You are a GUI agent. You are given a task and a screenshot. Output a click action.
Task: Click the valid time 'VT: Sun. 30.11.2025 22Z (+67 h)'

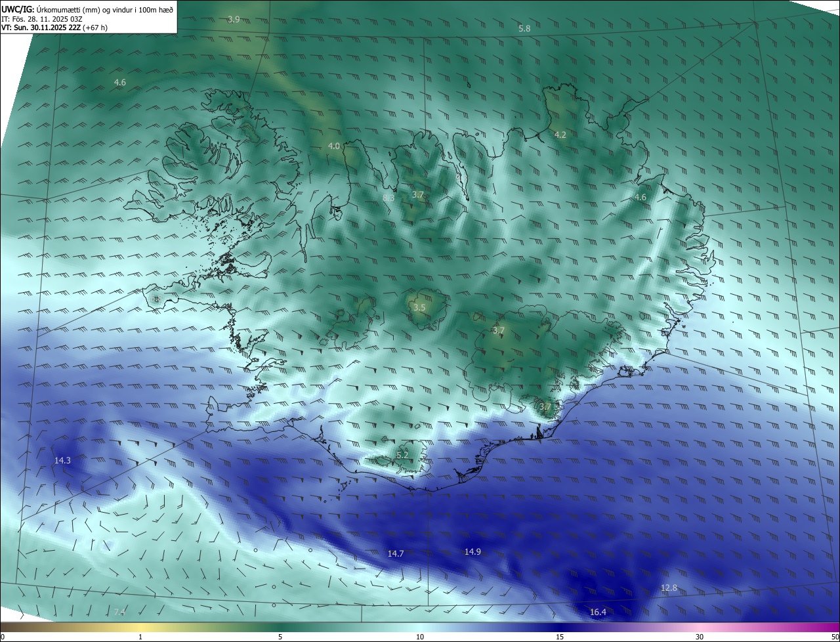[54, 28]
